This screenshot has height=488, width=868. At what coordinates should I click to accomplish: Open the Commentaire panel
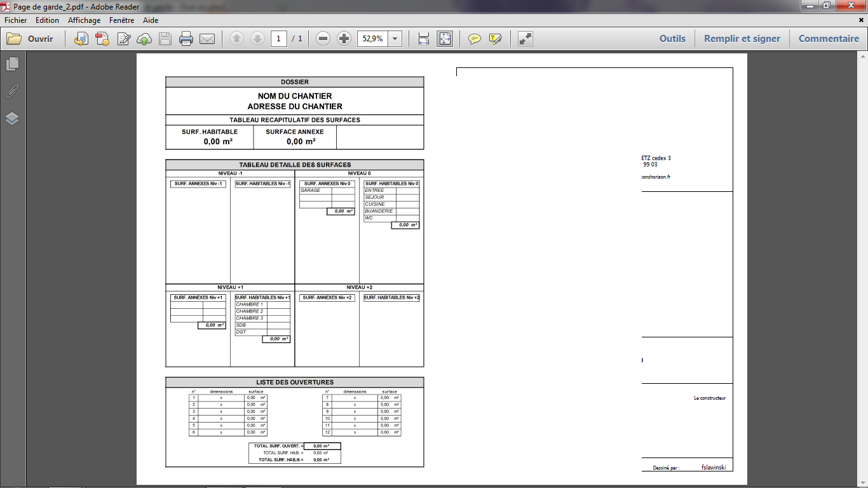pyautogui.click(x=829, y=39)
